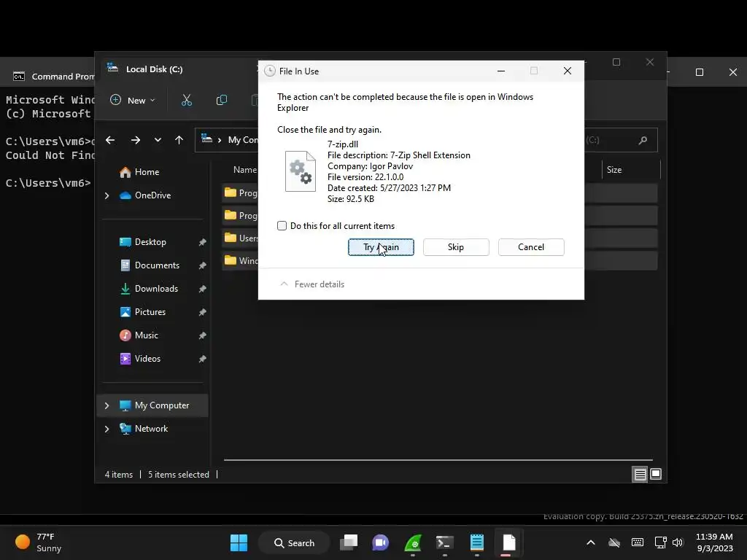Expand the OneDrive node
The height and width of the screenshot is (560, 747).
tap(107, 195)
